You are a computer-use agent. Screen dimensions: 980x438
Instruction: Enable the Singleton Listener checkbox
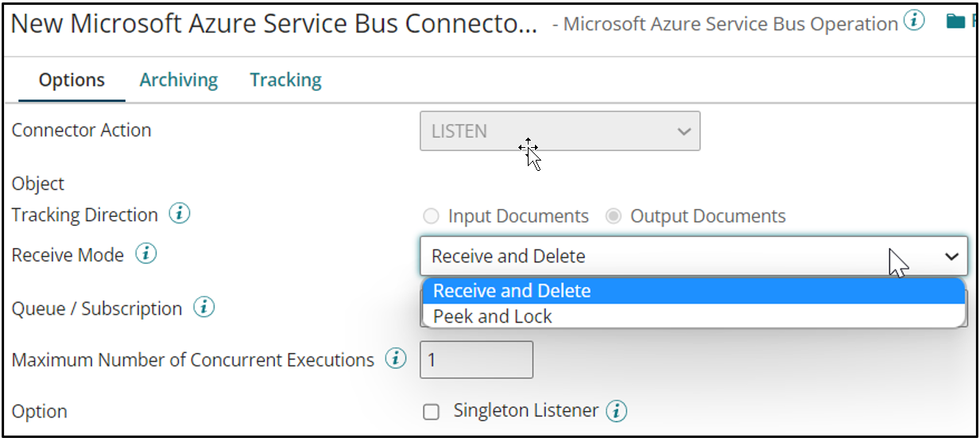[x=431, y=412]
